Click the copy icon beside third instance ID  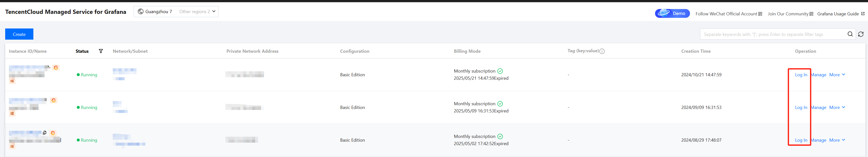pyautogui.click(x=45, y=133)
